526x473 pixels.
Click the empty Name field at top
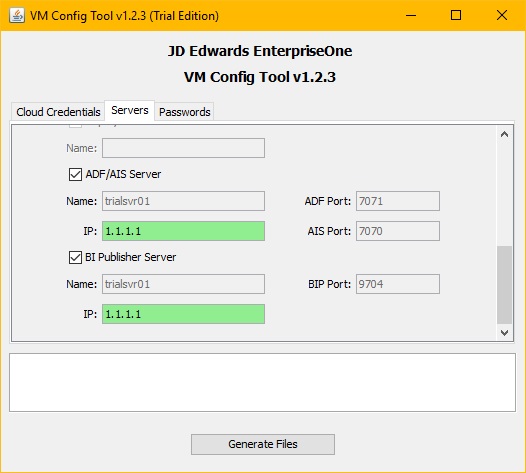(183, 148)
